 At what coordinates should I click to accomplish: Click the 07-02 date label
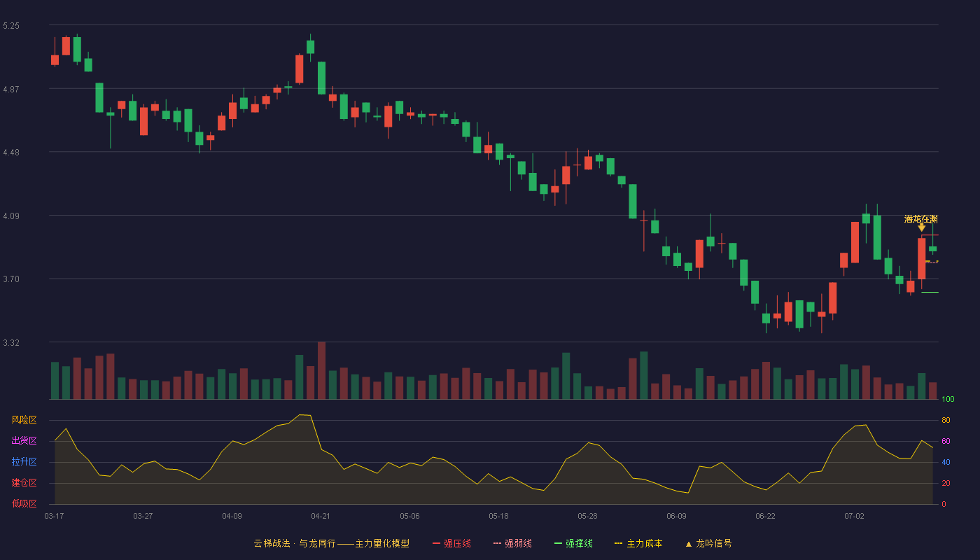click(854, 516)
